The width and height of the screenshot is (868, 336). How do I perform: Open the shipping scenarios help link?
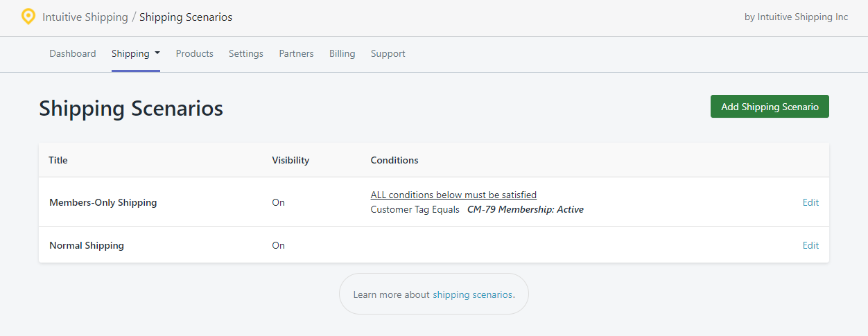[472, 294]
